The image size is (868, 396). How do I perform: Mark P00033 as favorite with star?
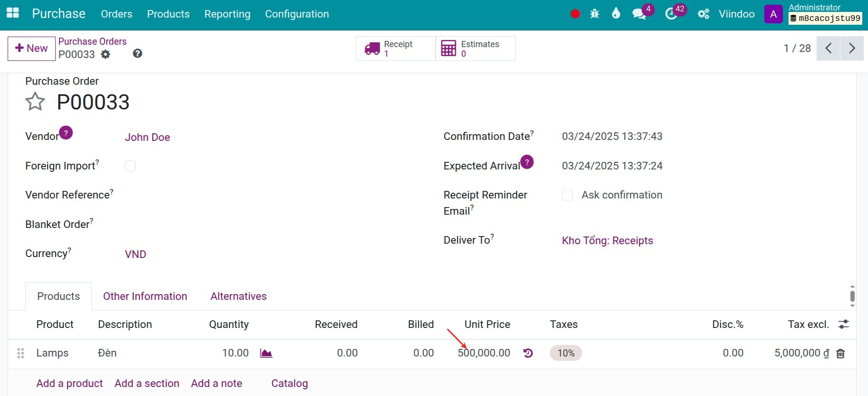35,101
